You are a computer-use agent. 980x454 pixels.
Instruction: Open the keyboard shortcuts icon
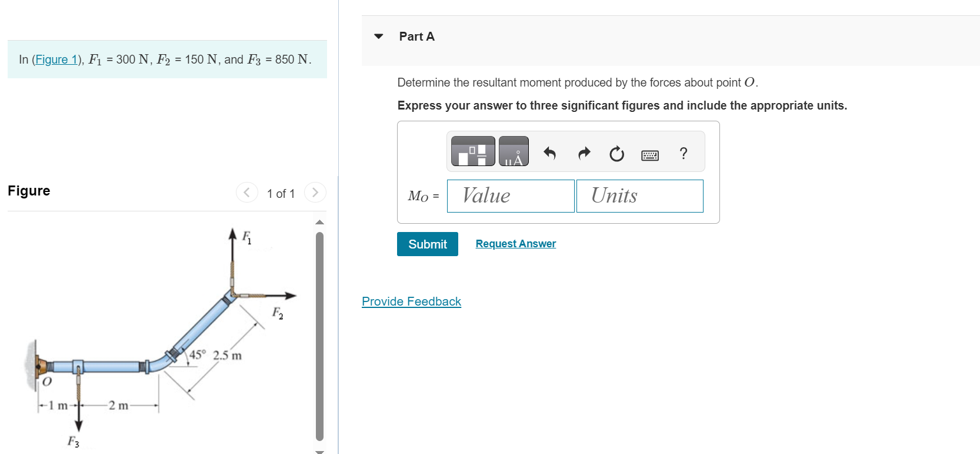(x=649, y=154)
